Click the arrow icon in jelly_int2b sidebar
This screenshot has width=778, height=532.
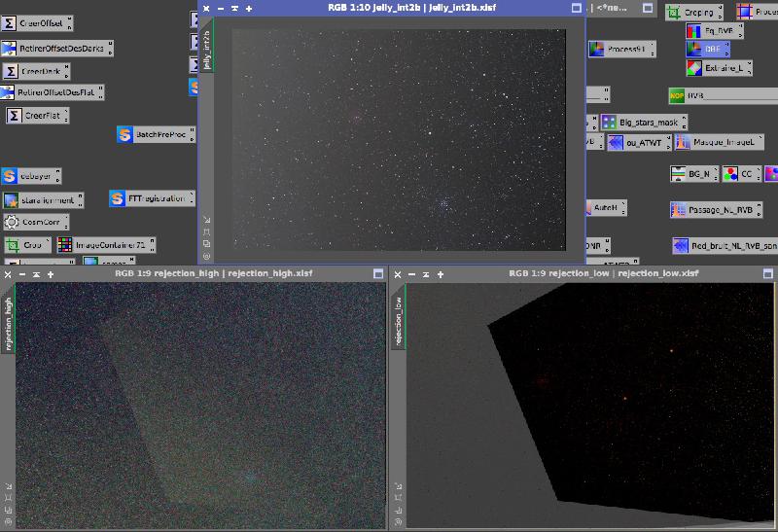207,220
